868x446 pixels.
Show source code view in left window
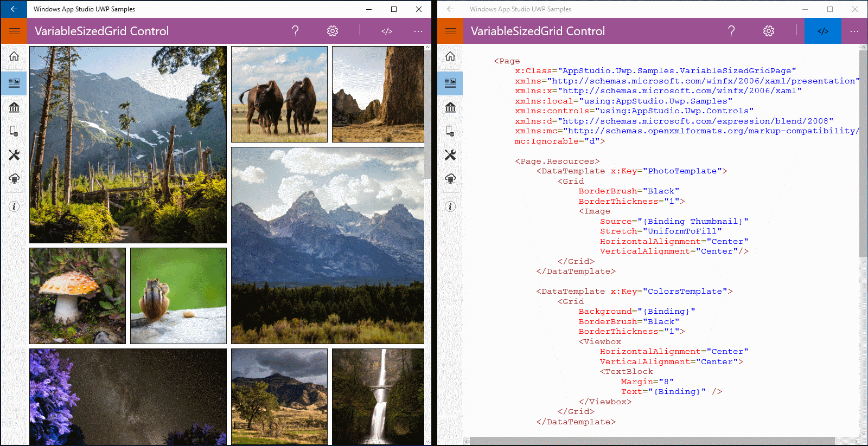coord(387,31)
